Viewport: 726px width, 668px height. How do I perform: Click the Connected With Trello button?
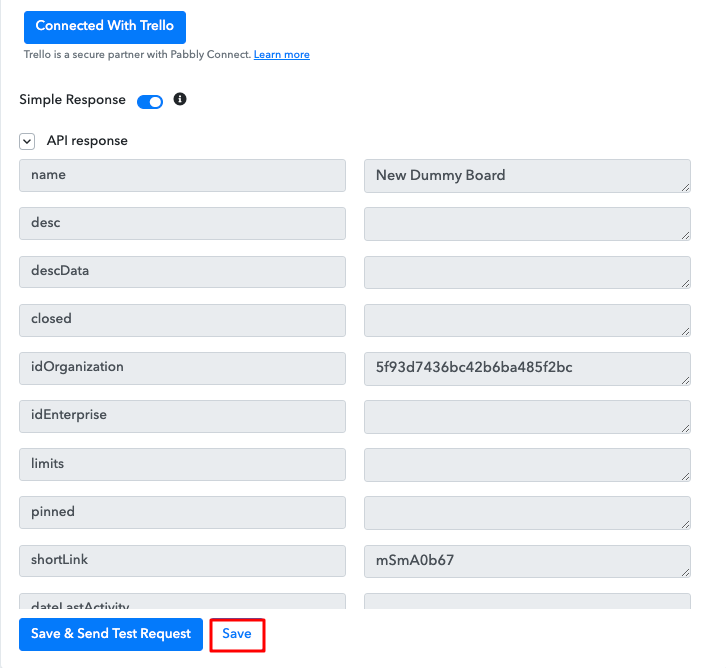point(105,27)
